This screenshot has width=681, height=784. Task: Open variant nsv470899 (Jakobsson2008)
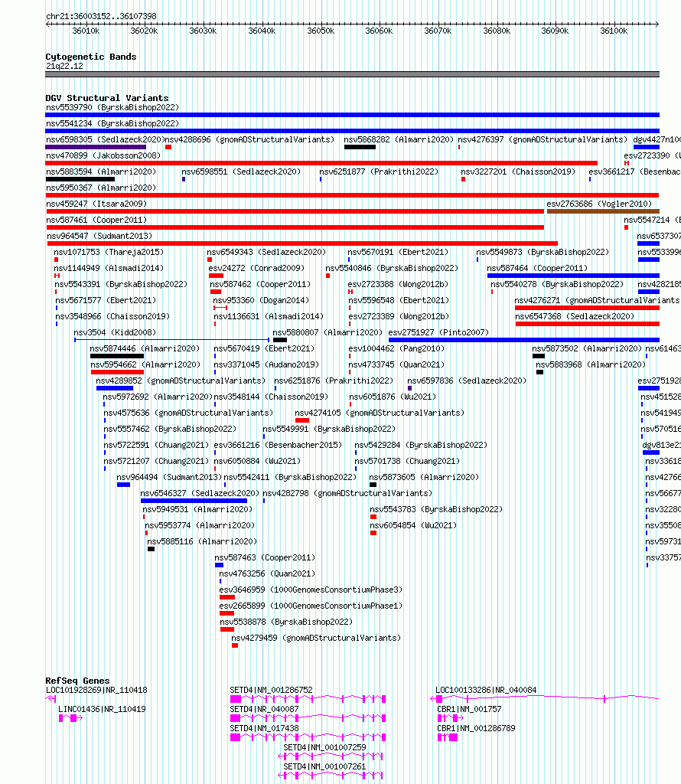coord(103,155)
